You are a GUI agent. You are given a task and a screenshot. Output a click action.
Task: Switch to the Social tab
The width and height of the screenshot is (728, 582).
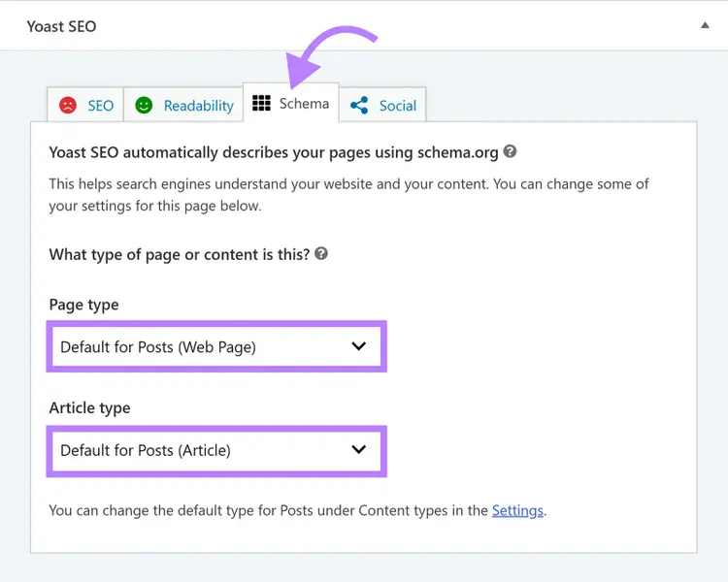[x=382, y=105]
